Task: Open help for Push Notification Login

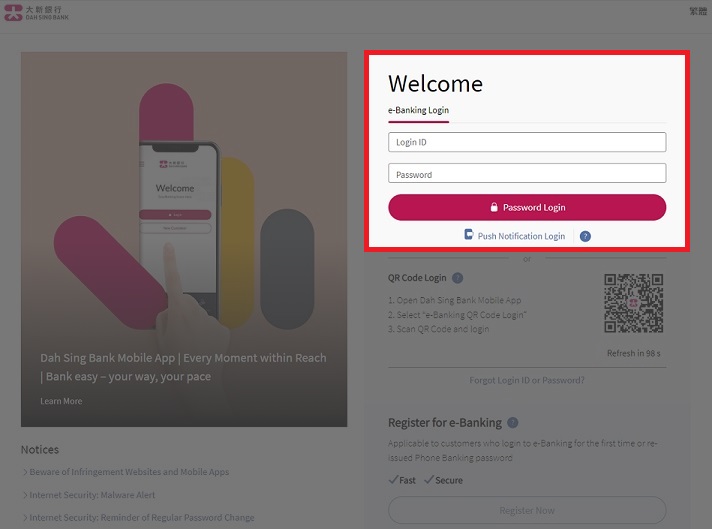Action: pyautogui.click(x=585, y=236)
